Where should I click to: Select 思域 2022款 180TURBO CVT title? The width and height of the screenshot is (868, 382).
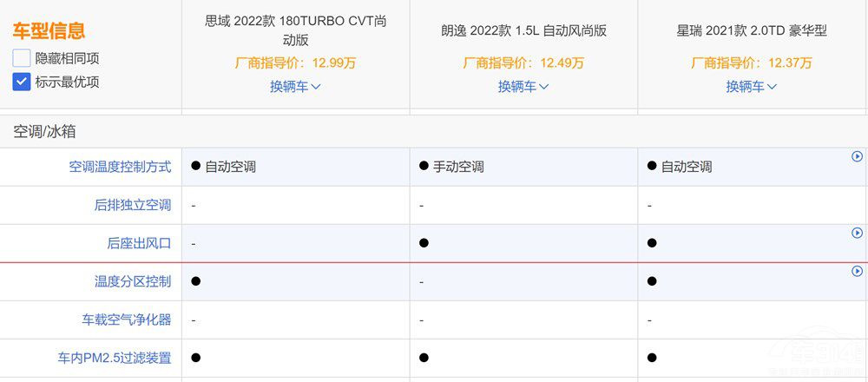click(x=296, y=30)
